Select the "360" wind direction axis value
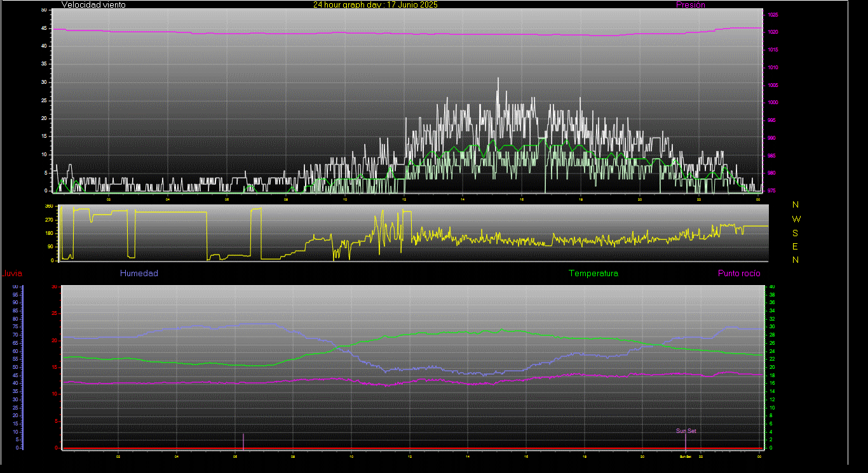Viewport: 868px width, 473px height. [x=49, y=206]
